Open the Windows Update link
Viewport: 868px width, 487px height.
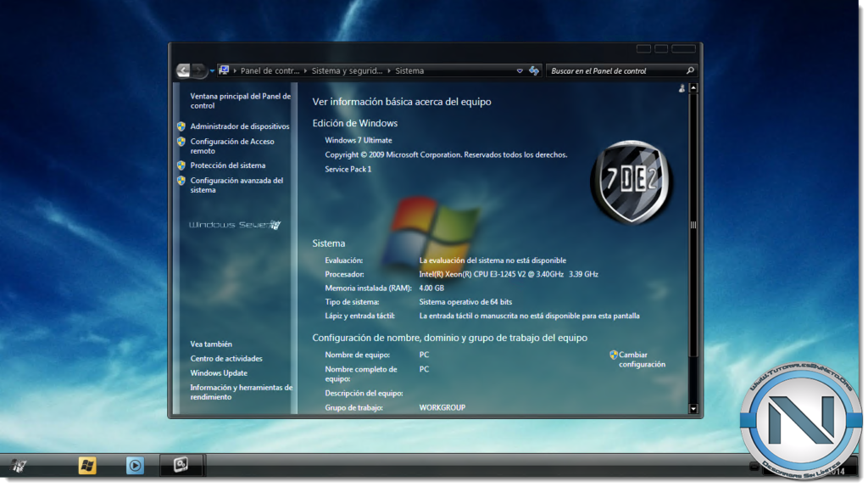[x=219, y=373]
